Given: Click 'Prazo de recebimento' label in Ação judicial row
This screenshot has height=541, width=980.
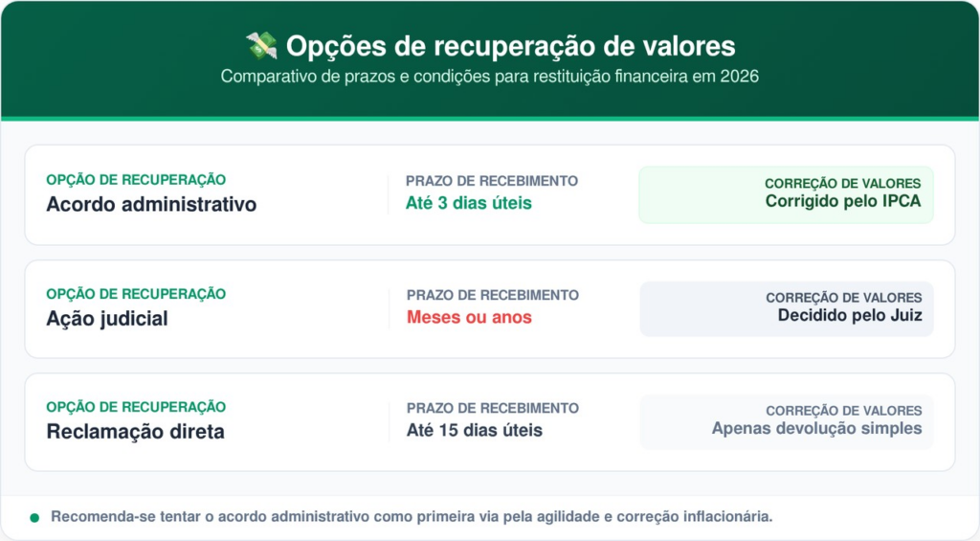Looking at the screenshot, I should point(493,295).
